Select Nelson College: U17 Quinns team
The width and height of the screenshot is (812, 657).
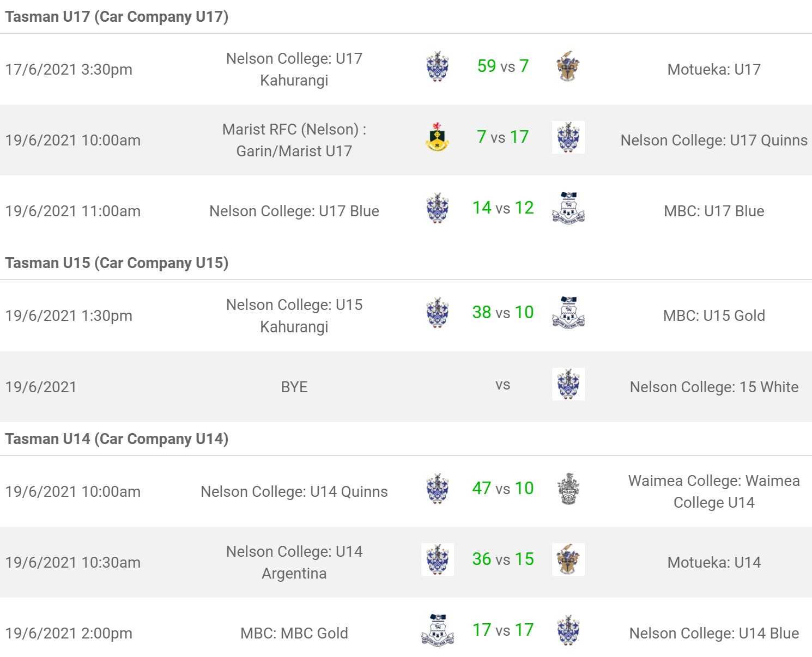714,140
